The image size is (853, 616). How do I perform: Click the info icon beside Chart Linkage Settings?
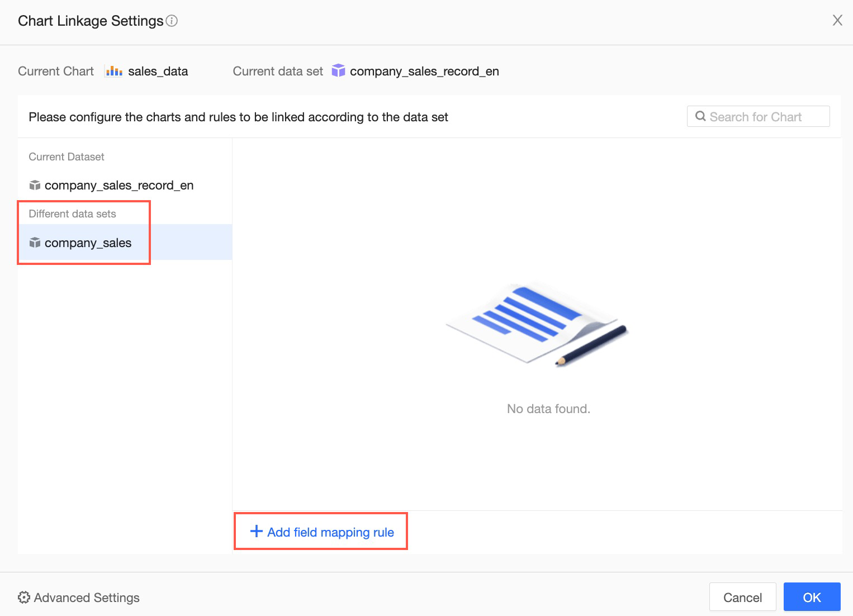tap(172, 21)
